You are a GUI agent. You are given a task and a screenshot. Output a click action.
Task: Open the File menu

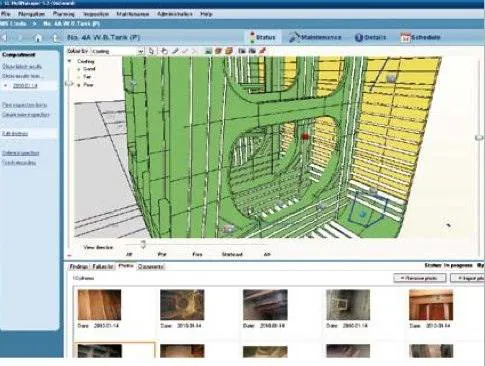click(5, 14)
